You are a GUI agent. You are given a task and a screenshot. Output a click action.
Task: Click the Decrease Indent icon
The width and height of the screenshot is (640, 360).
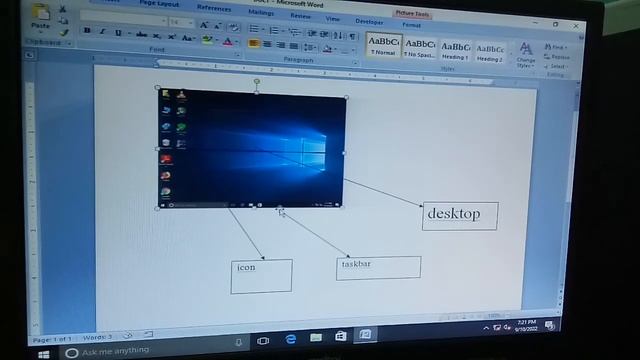312,33
